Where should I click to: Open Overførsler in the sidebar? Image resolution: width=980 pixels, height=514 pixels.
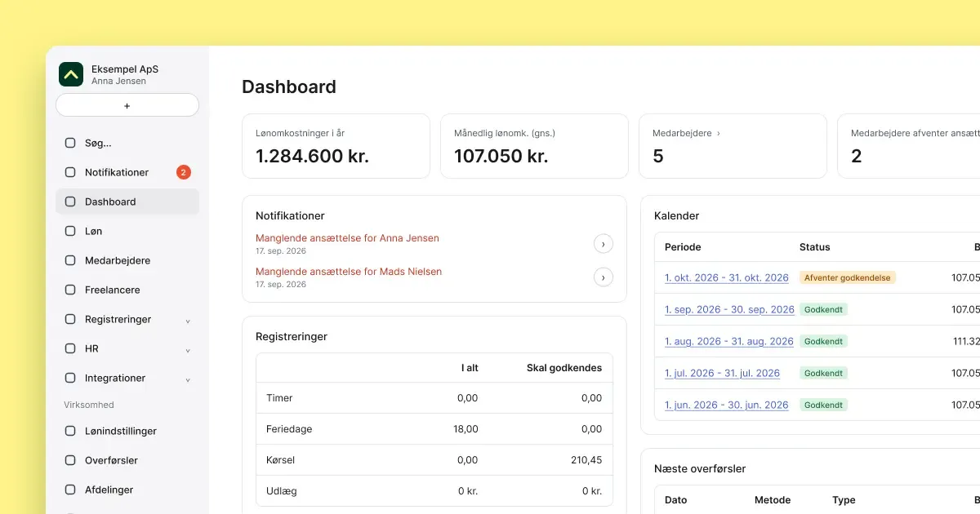pos(127,460)
